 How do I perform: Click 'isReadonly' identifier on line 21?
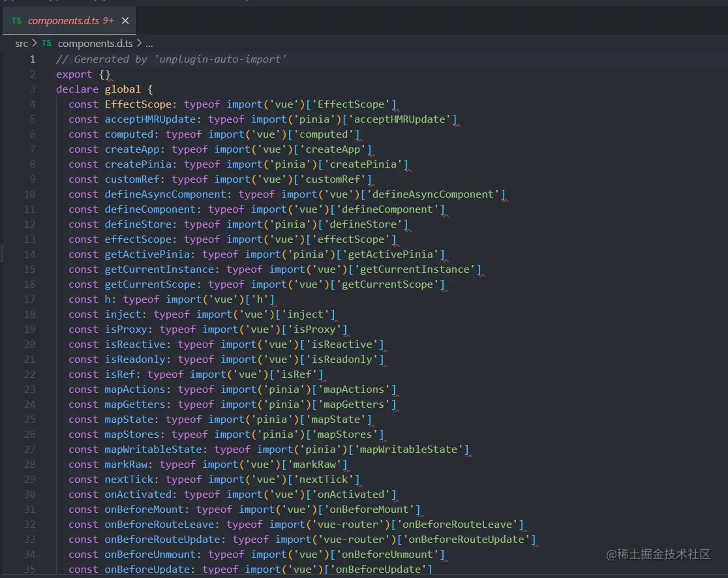(134, 359)
